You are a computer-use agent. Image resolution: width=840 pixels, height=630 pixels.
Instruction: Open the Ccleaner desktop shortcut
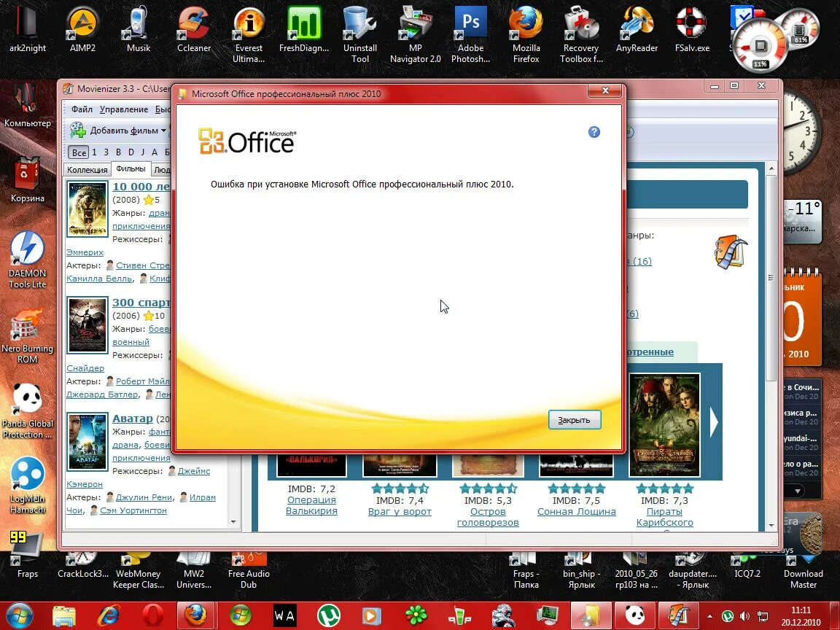click(194, 29)
